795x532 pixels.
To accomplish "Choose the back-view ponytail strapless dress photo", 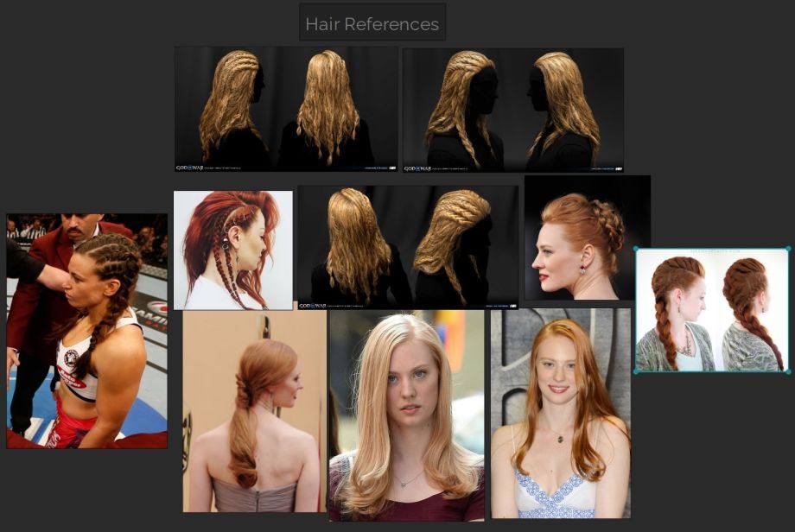I will pyautogui.click(x=254, y=411).
